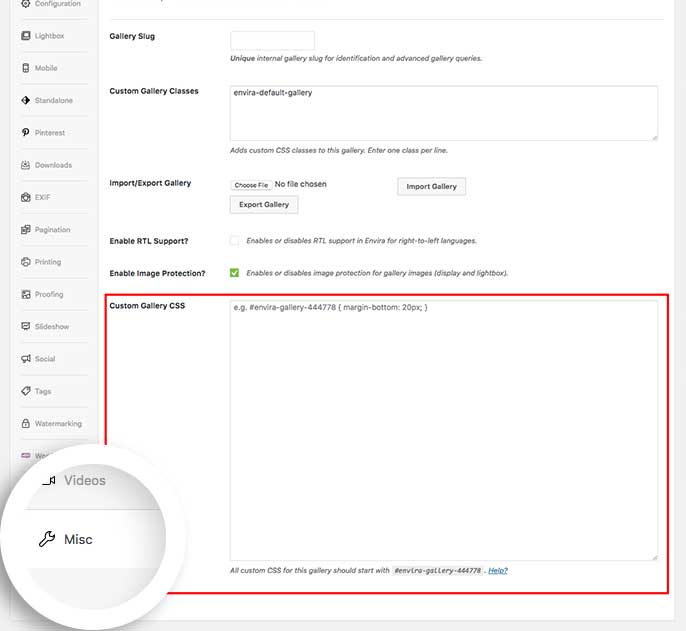686x631 pixels.
Task: Select the Mobile phone icon
Action: click(x=25, y=68)
